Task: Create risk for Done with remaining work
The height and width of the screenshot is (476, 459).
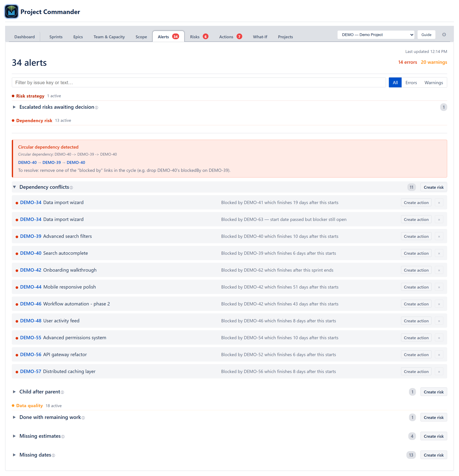Action: click(433, 417)
